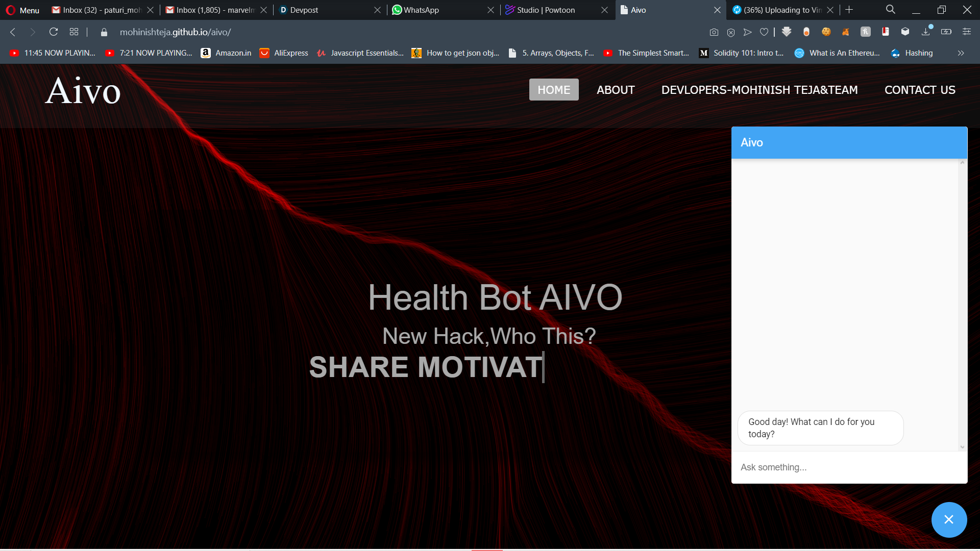Expand the bookmarks overflow chevron
The height and width of the screenshot is (551, 980).
point(961,53)
